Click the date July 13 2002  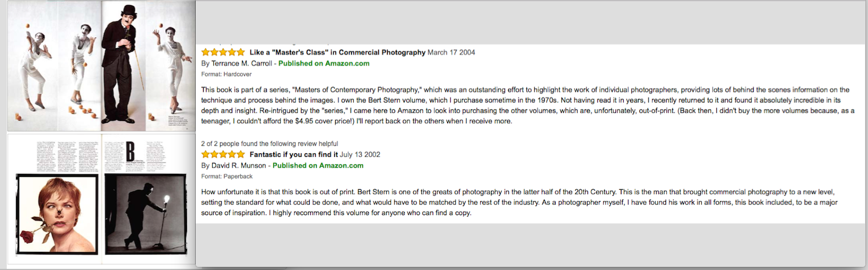(x=360, y=154)
